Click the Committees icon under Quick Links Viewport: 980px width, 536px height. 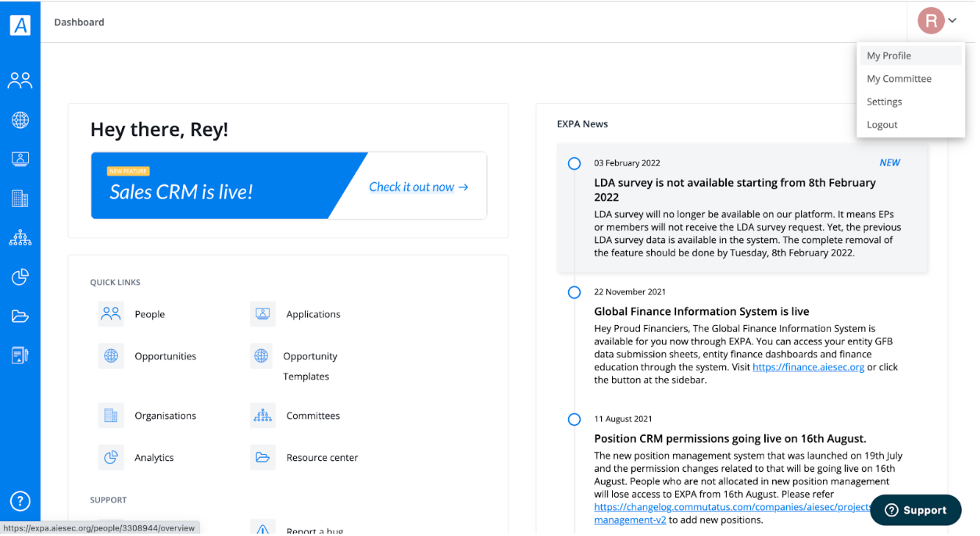point(263,416)
